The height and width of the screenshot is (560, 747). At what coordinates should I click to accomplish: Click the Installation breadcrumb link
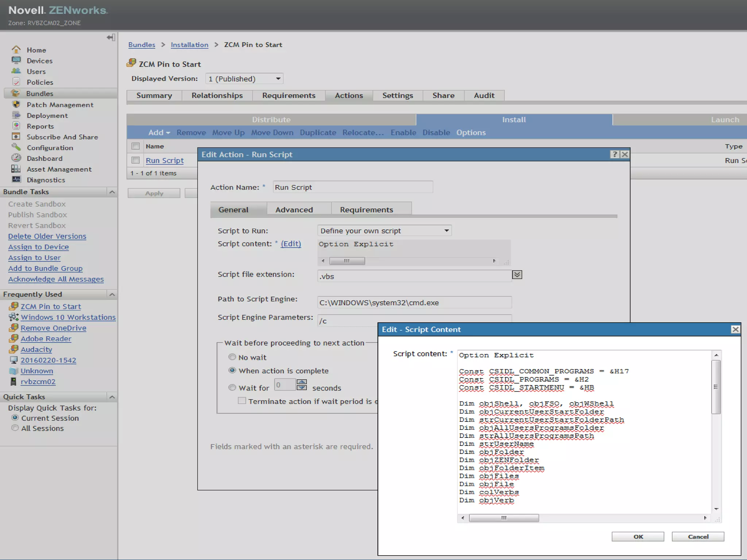(x=189, y=45)
